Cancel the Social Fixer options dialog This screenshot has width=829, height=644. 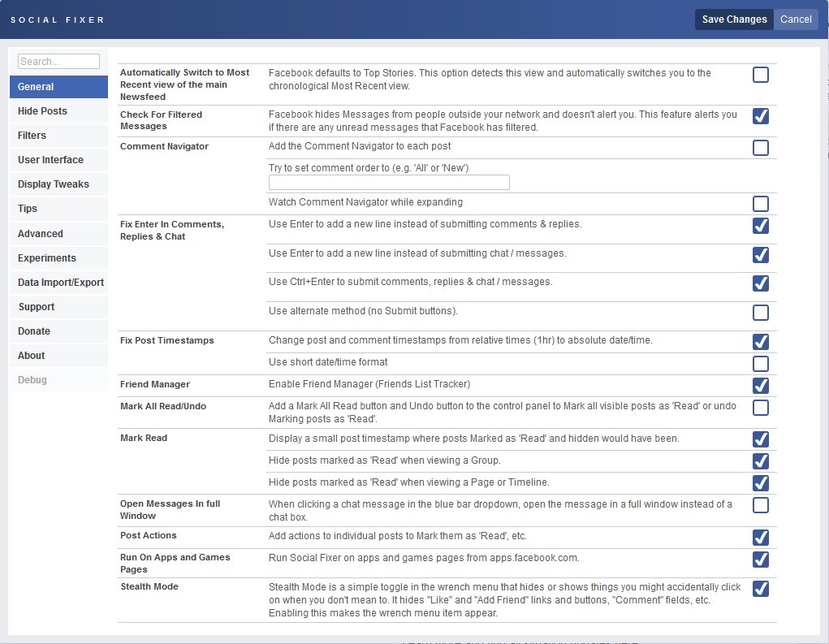click(x=796, y=19)
